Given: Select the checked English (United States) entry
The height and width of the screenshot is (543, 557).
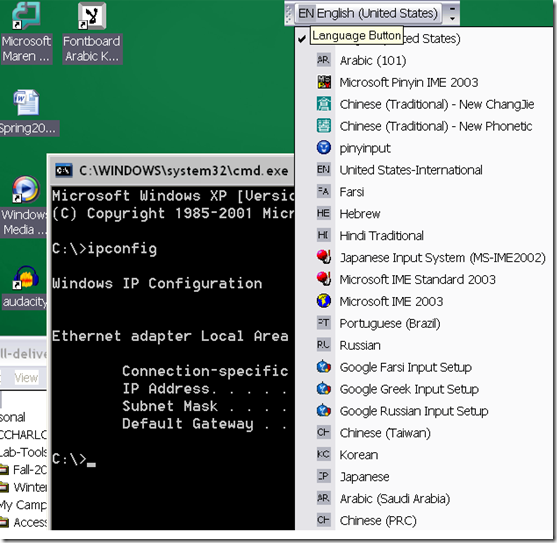Looking at the screenshot, I should tap(424, 38).
